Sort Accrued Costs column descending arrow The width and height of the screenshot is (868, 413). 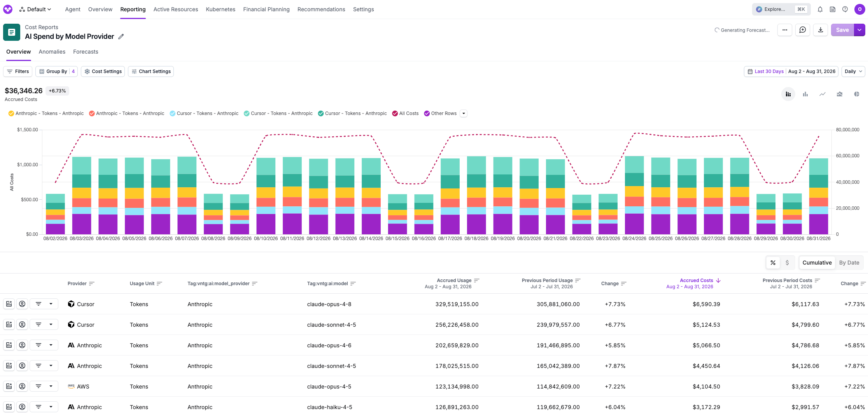pos(718,281)
